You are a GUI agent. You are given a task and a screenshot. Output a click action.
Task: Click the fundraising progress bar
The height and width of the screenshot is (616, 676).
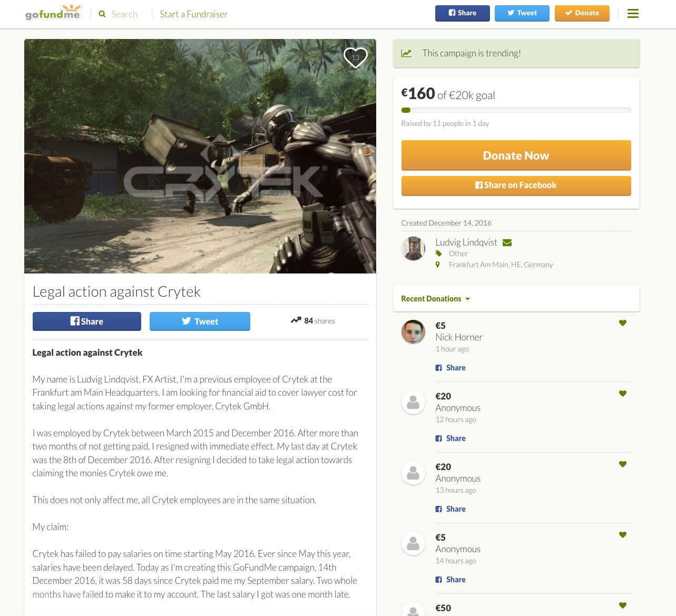[516, 110]
